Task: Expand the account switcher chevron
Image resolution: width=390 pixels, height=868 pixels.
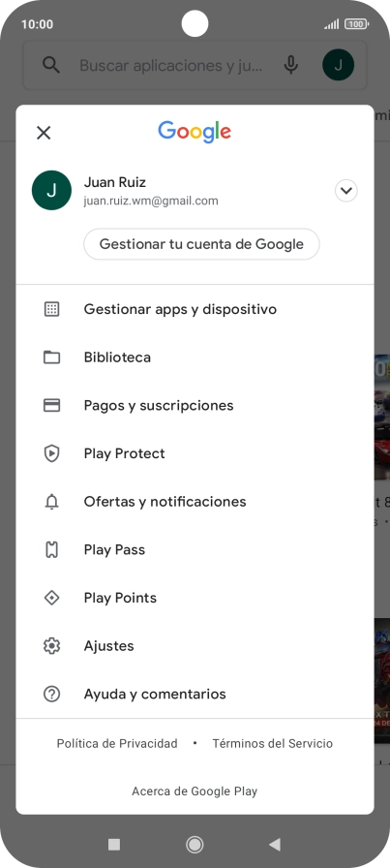Action: (346, 191)
